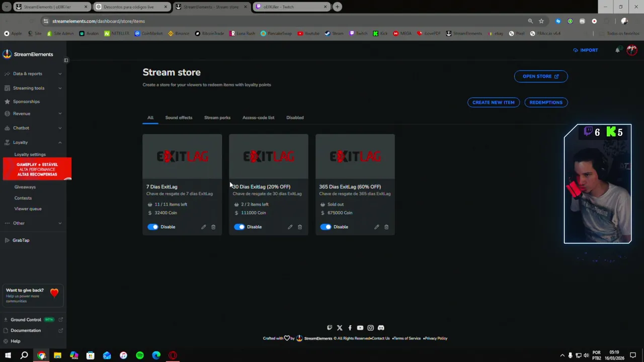Click the browser address bar URL

click(99, 21)
